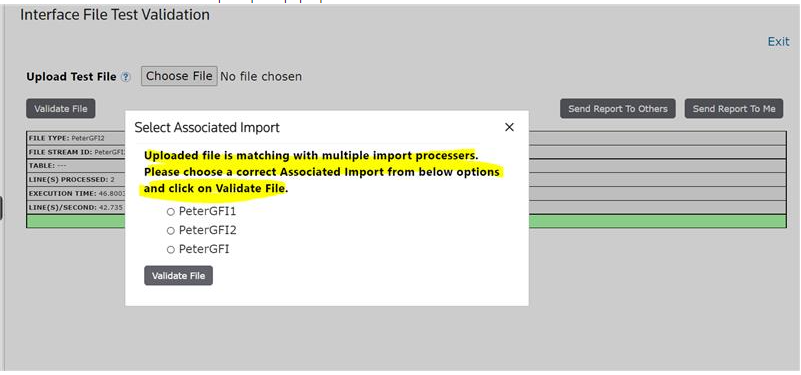Select the PeterGFI1 radio option
Screen dimensions: 801x375
171,212
